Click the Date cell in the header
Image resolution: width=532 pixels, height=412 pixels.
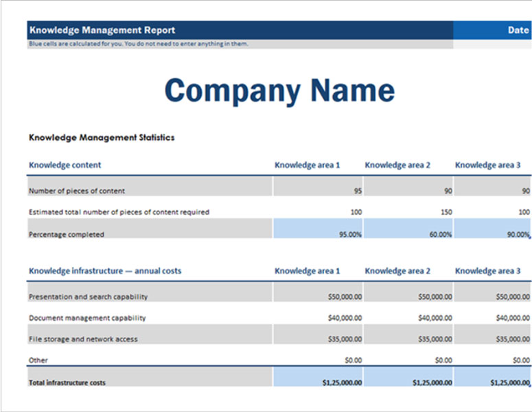click(518, 30)
